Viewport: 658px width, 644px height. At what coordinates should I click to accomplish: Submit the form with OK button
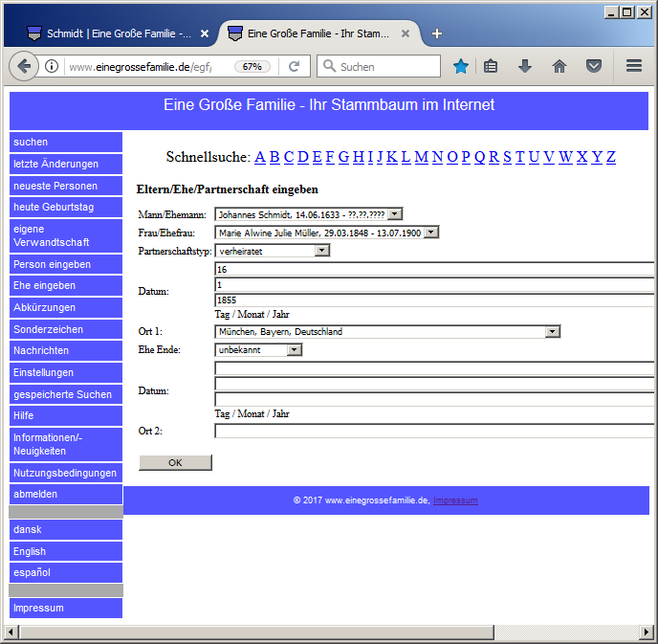pyautogui.click(x=175, y=462)
